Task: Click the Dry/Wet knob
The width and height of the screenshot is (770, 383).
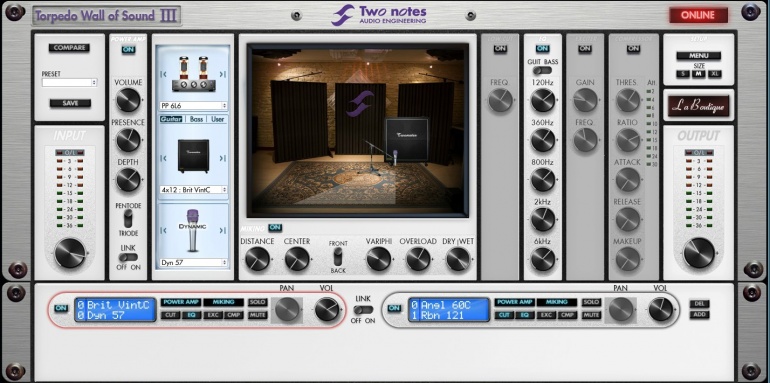Action: tap(458, 259)
